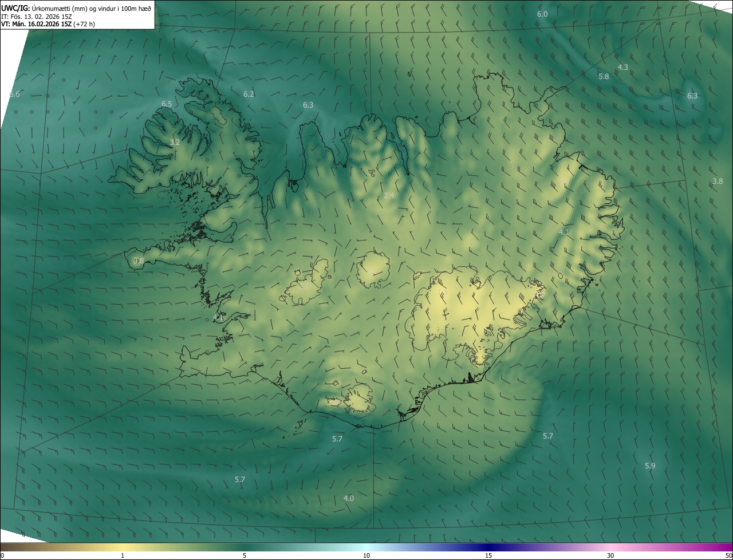Image resolution: width=733 pixels, height=560 pixels.
Task: Click the 2.4 value label
Action: point(389,196)
